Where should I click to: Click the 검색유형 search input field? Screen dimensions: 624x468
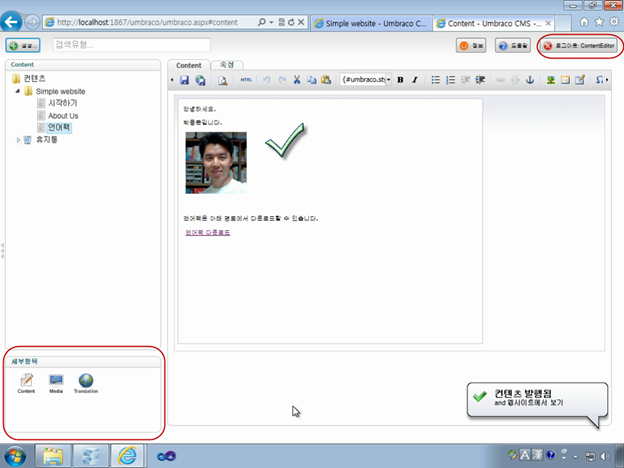click(x=131, y=45)
